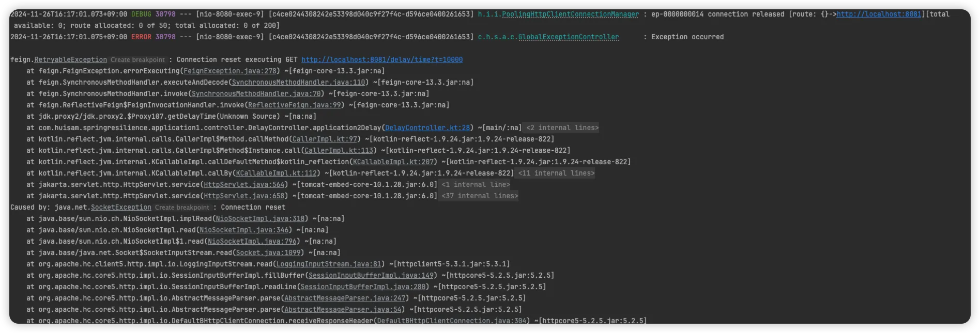Expand the 37 internal lines fold
Image resolution: width=980 pixels, height=333 pixels.
pyautogui.click(x=479, y=196)
